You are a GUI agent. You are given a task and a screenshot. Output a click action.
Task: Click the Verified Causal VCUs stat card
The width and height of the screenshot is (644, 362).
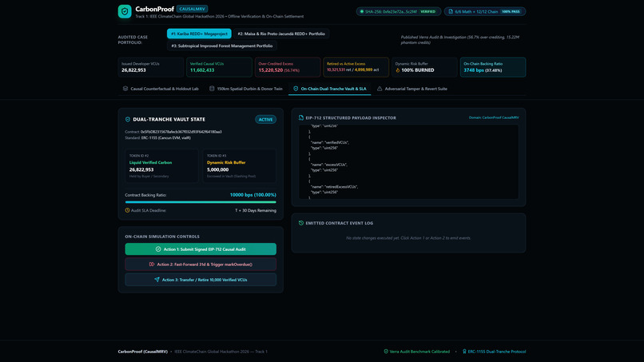click(x=219, y=67)
